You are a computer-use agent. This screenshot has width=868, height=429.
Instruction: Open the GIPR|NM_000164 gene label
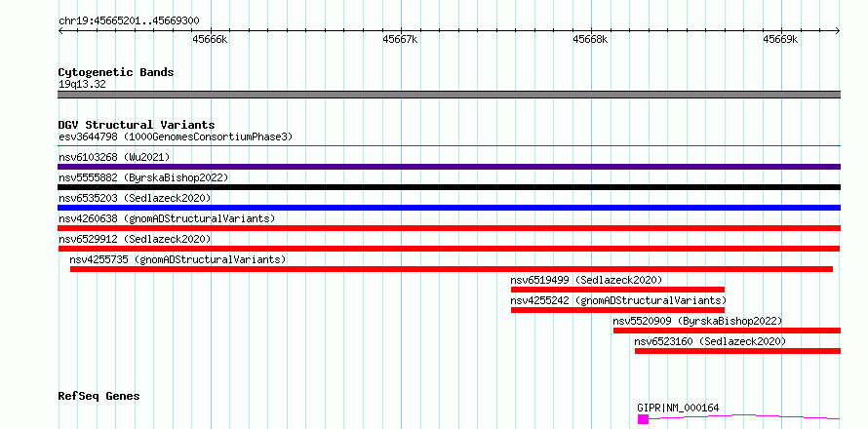click(x=678, y=408)
